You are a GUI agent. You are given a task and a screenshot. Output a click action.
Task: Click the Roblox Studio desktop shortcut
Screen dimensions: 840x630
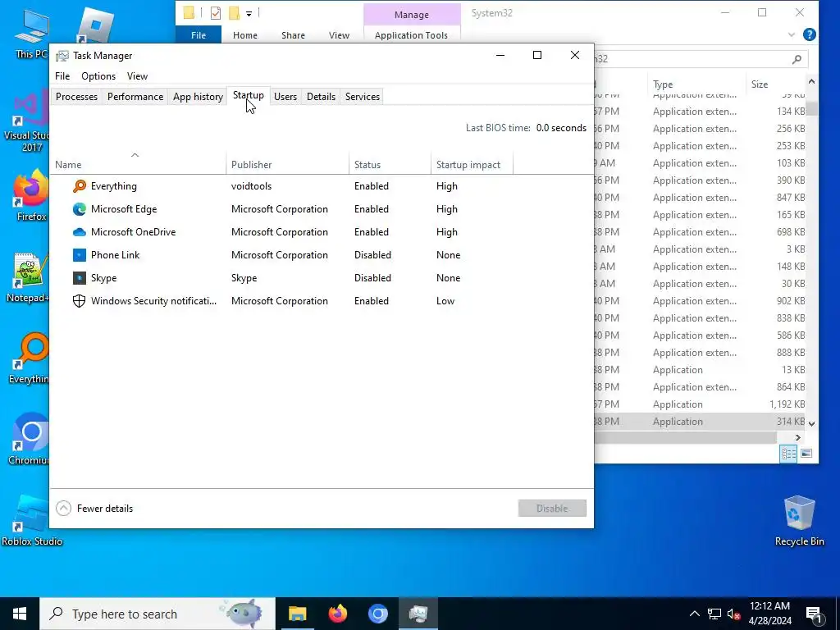[31, 519]
